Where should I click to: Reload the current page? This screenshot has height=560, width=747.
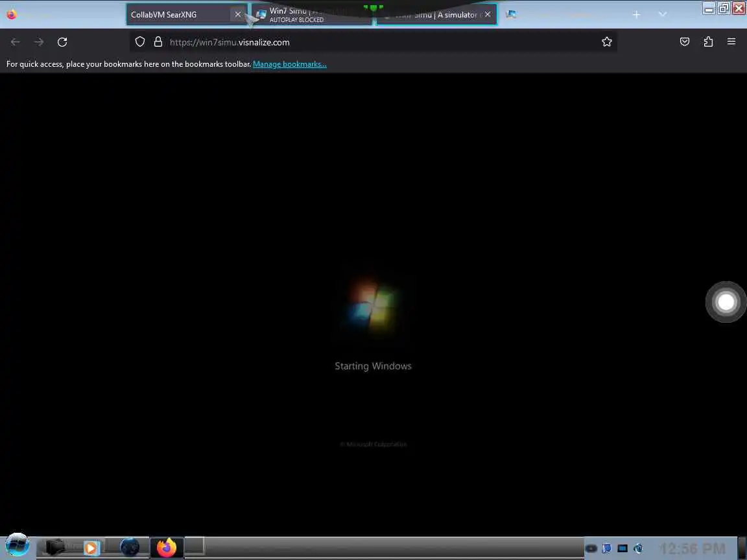(x=62, y=42)
